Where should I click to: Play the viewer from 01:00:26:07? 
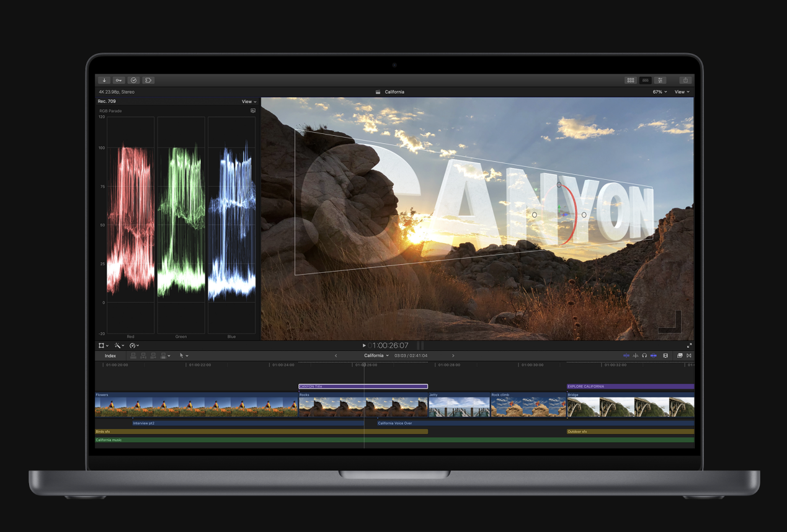tap(364, 345)
